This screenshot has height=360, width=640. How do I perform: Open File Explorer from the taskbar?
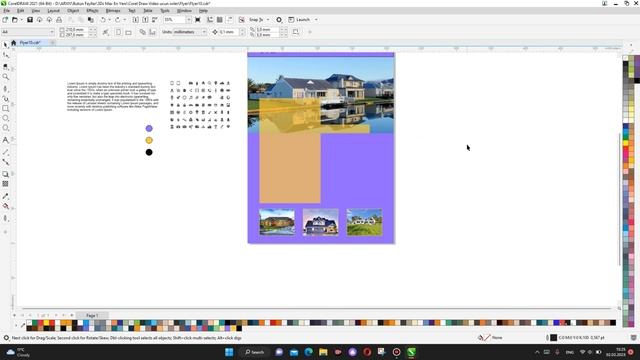(x=323, y=352)
